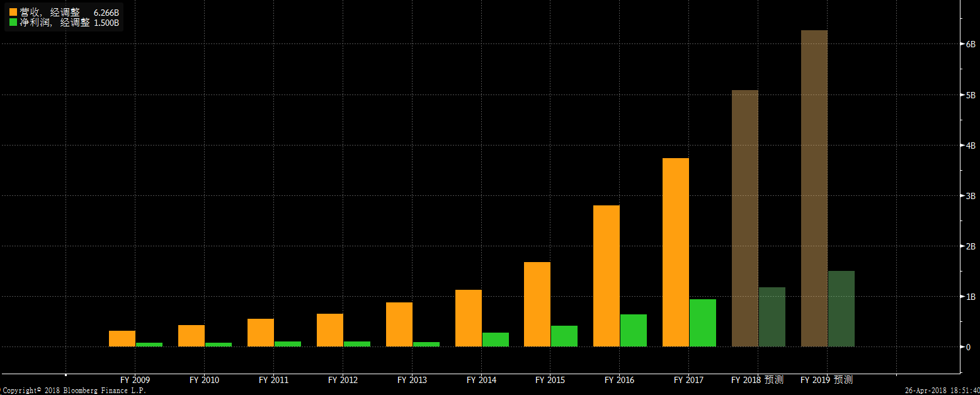980x395 pixels.
Task: Click the FY 2009 orange revenue bar
Action: click(x=122, y=338)
